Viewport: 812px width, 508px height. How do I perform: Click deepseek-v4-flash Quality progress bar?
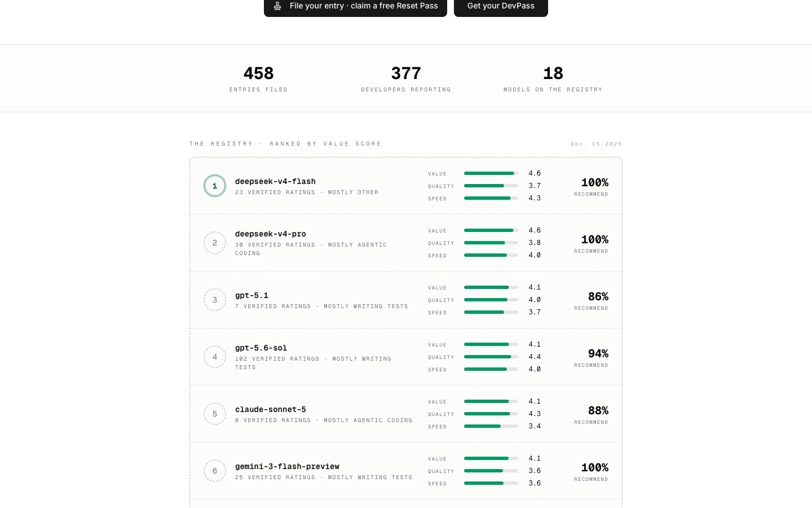click(x=491, y=186)
